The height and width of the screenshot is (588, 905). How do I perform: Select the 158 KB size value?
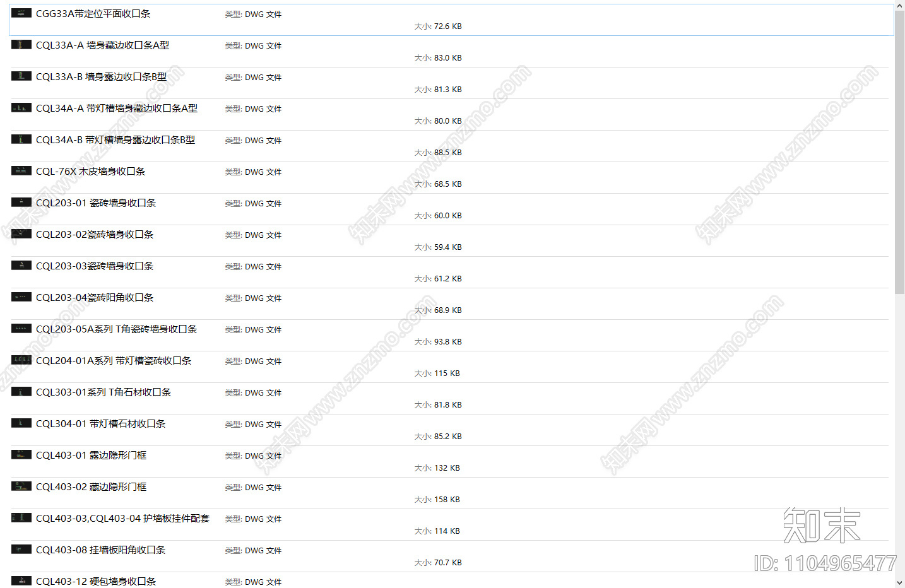(x=447, y=500)
